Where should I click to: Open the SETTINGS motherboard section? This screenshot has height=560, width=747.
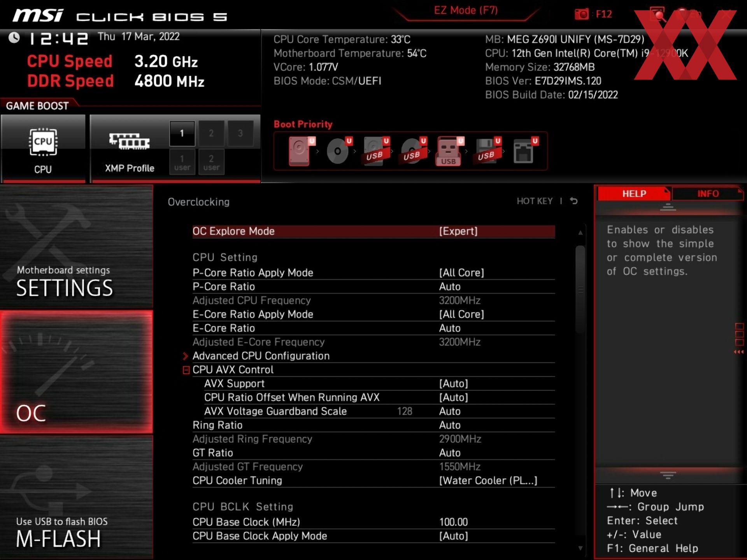pos(76,247)
